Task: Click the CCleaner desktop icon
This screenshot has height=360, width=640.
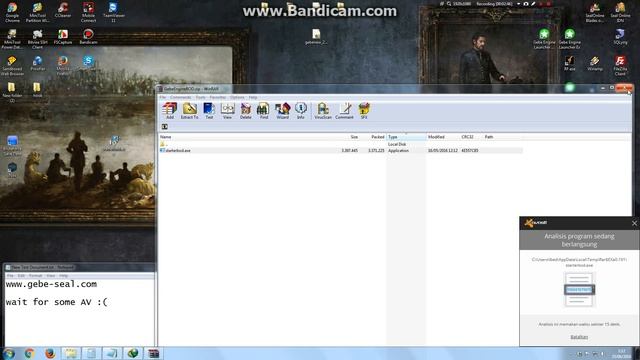Action: pos(63,10)
